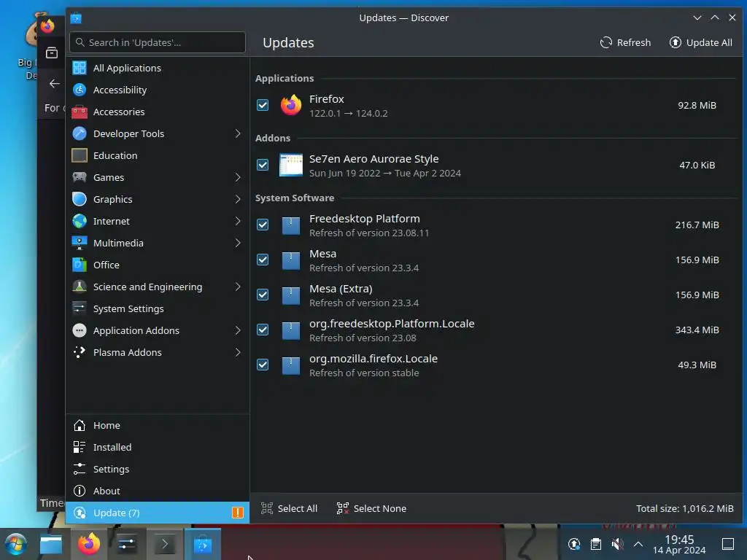Open the Accessories category
Screen dimensions: 747x560
click(x=158, y=112)
